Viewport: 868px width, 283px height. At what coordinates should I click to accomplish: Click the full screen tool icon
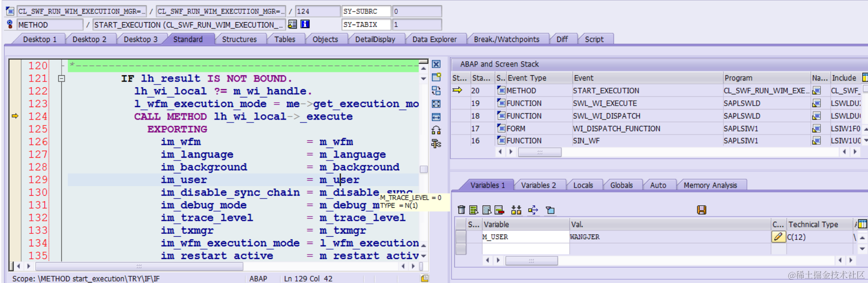pos(436,104)
